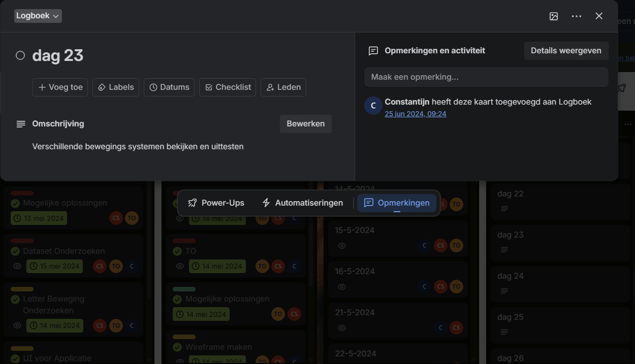
Task: Open the Power-Ups tab
Action: pos(216,203)
